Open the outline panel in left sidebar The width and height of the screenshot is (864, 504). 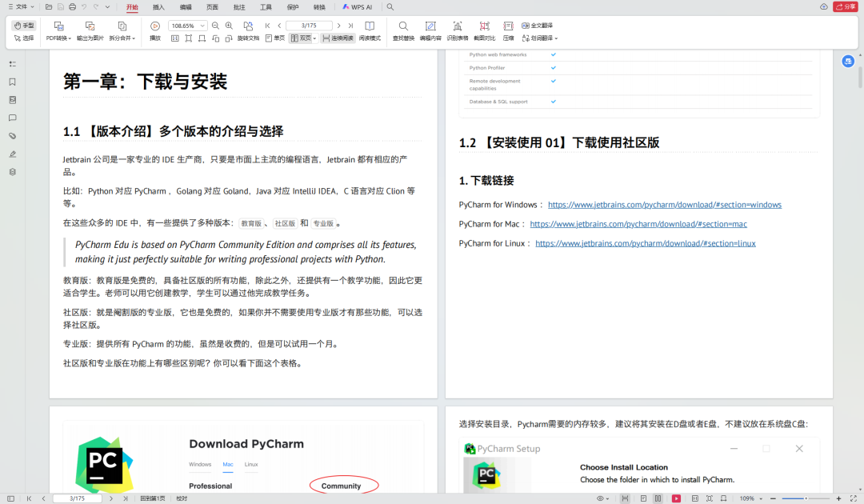coord(13,64)
